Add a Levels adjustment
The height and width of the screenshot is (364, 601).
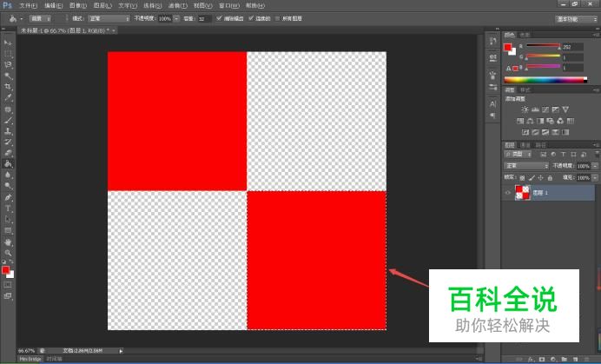[x=535, y=109]
